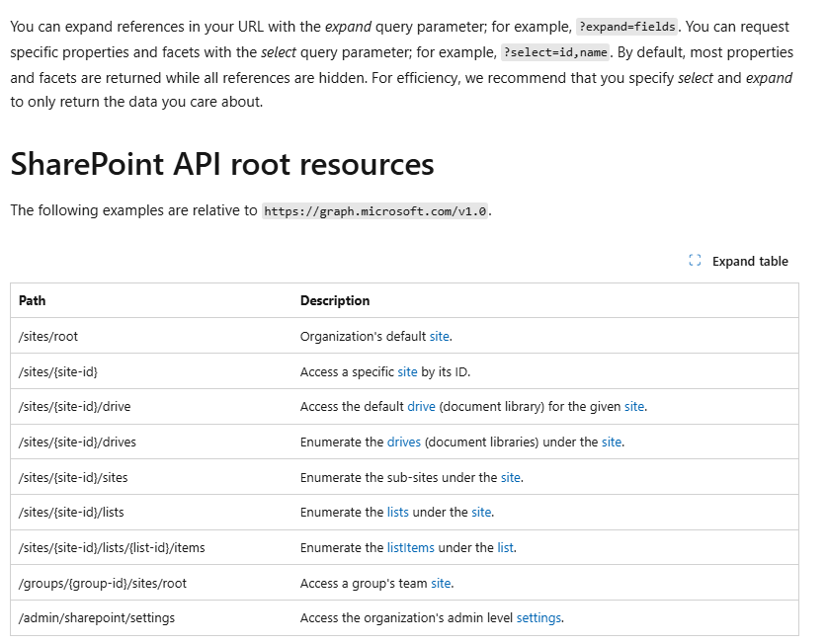Click the ?select=id,name code snippet
Image resolution: width=827 pixels, height=644 pixels.
tap(555, 52)
